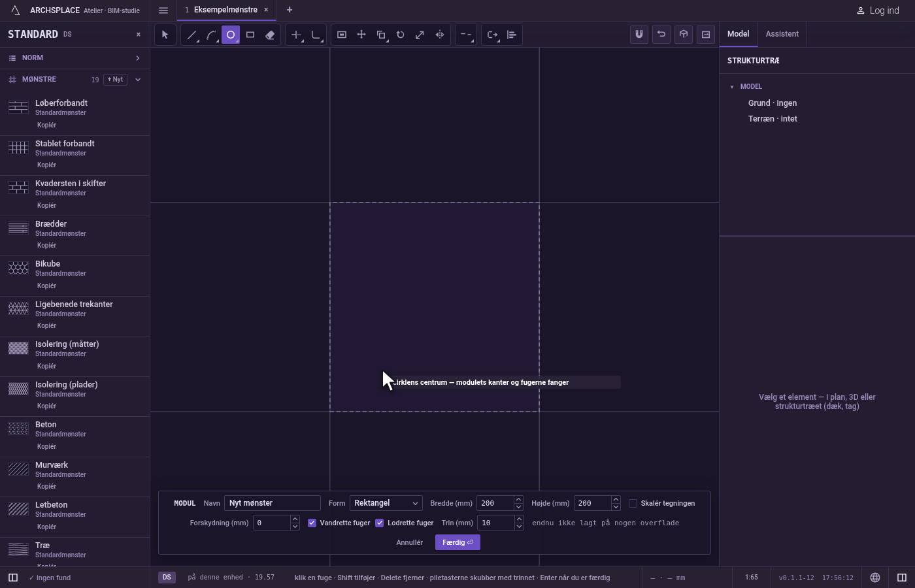Toggle left sidebar panel icon in status bar
Image resolution: width=915 pixels, height=588 pixels.
click(12, 578)
